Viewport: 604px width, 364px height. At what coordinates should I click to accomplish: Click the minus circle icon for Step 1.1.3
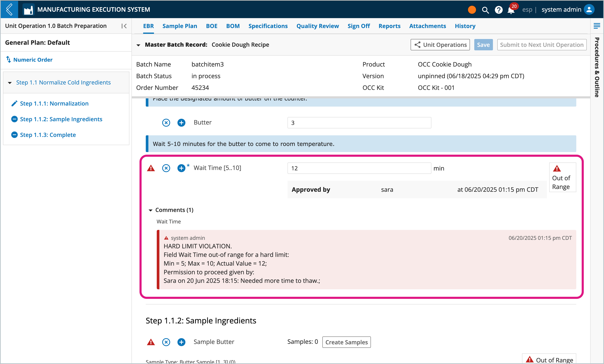pyautogui.click(x=14, y=135)
